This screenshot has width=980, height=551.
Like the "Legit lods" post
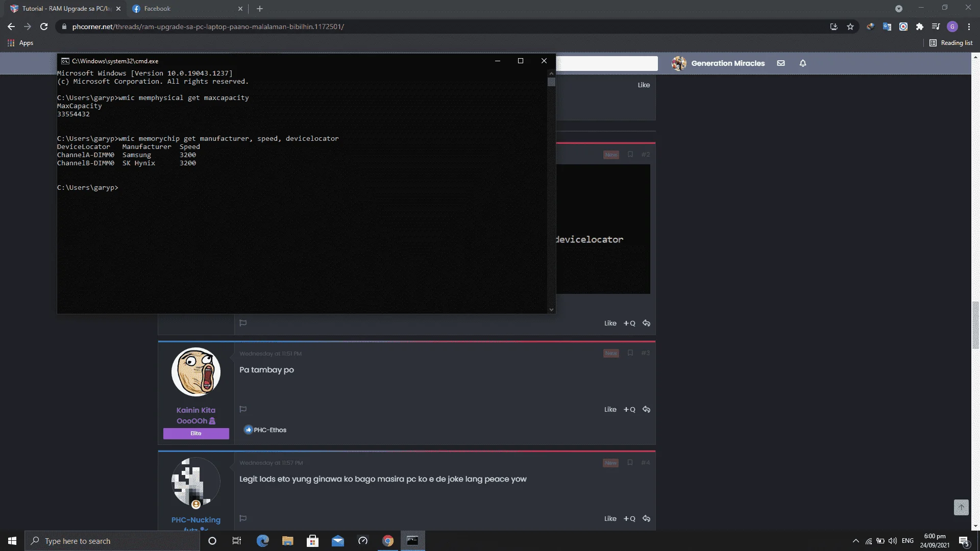point(610,518)
